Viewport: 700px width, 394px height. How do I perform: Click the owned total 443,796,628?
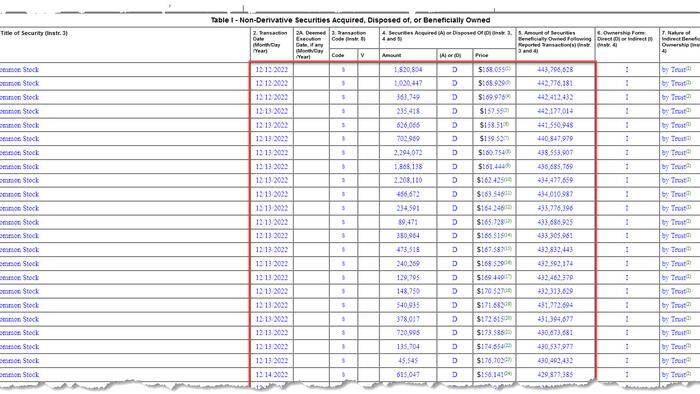[x=555, y=70]
